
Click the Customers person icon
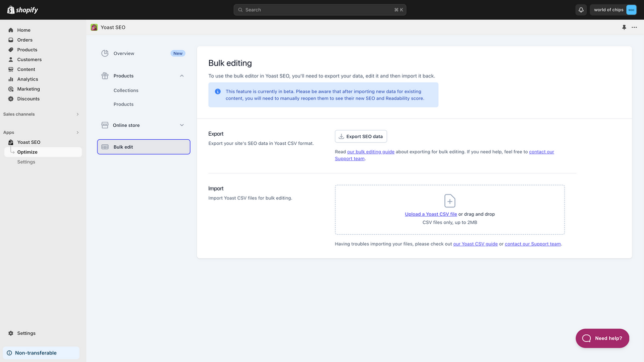pos(11,59)
